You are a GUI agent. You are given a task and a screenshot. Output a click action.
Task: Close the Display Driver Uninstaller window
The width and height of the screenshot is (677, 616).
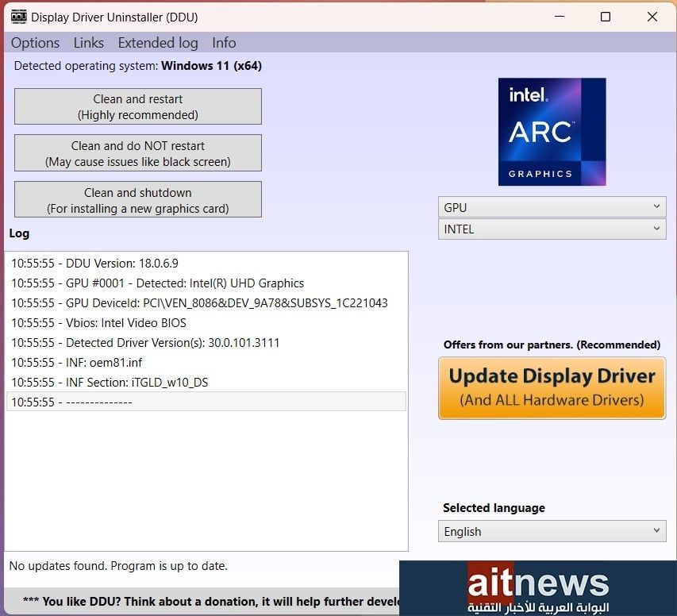(x=652, y=17)
